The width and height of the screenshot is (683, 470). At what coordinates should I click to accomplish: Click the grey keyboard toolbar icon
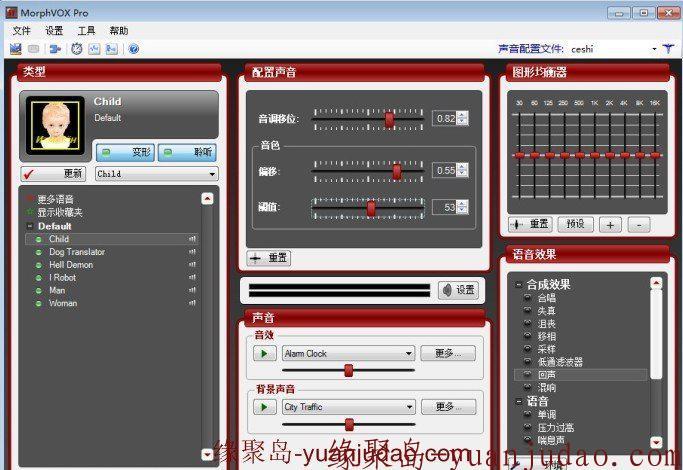[34, 49]
